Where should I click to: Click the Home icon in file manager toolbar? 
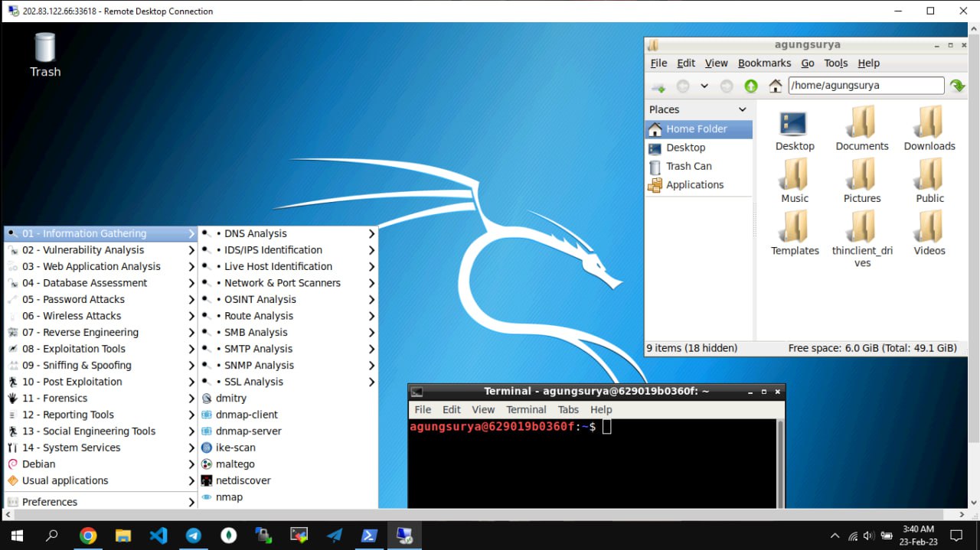pos(776,86)
